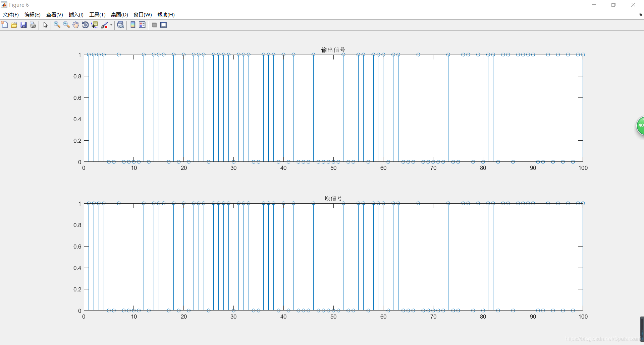The width and height of the screenshot is (644, 345).
Task: Select the Zoom Out tool
Action: pos(66,25)
